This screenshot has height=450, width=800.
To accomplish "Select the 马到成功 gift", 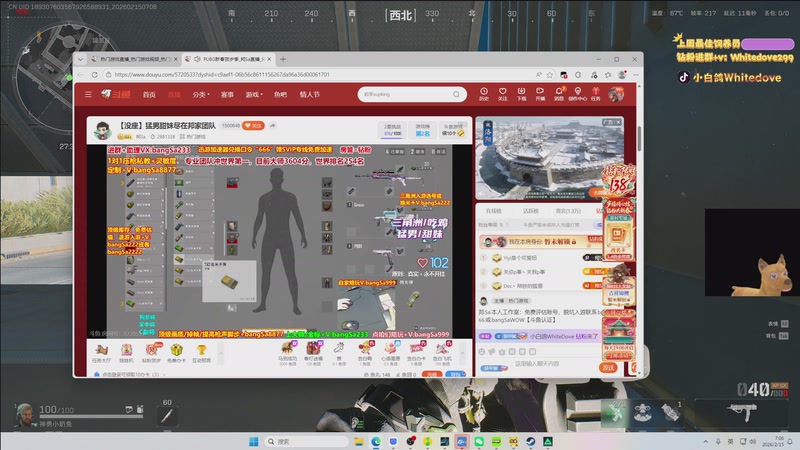I will click(288, 353).
